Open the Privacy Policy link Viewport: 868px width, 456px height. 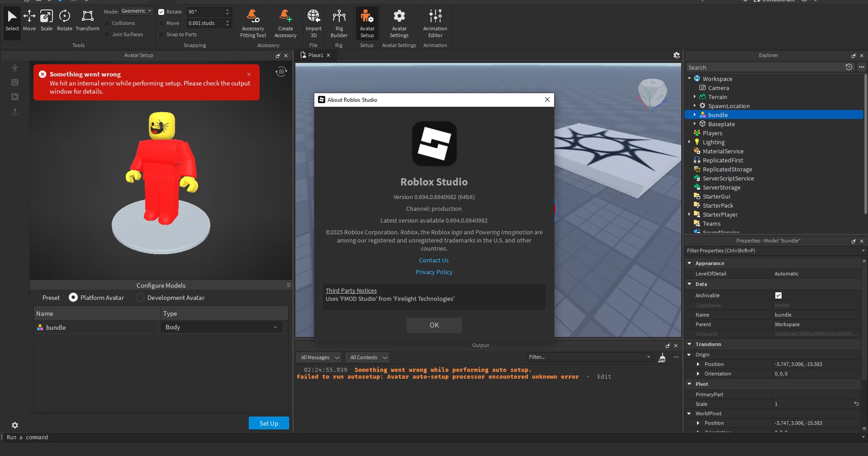[x=434, y=272]
